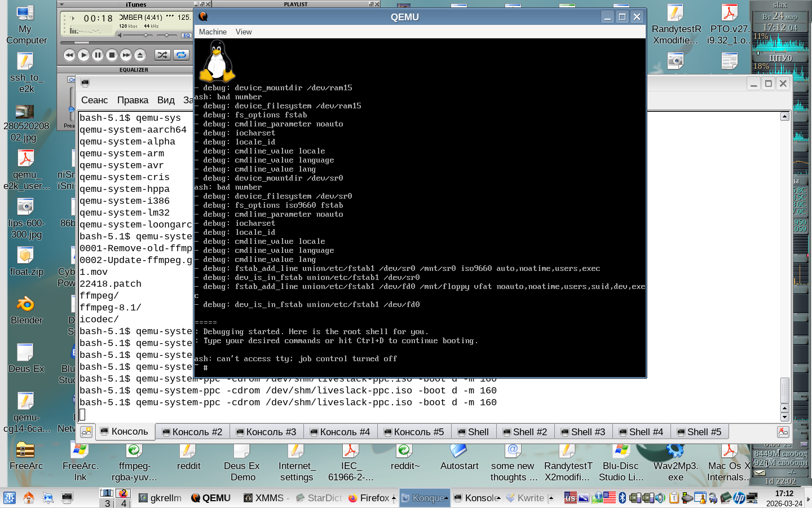The image size is (812, 508).
Task: Activate the XMMS taskbar entry
Action: click(x=265, y=498)
